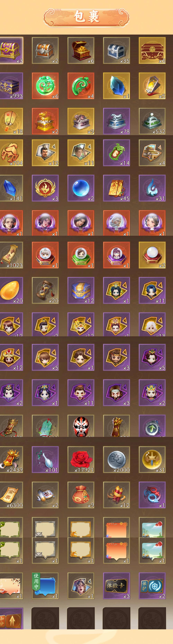Select the white-haired elder portrait orb
The height and width of the screenshot is (644, 173).
116,223
